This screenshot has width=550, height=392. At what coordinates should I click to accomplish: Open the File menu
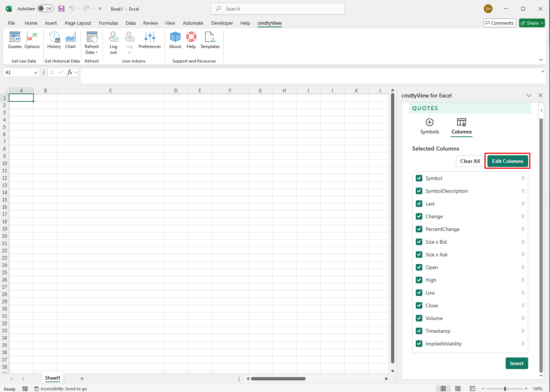pos(12,23)
